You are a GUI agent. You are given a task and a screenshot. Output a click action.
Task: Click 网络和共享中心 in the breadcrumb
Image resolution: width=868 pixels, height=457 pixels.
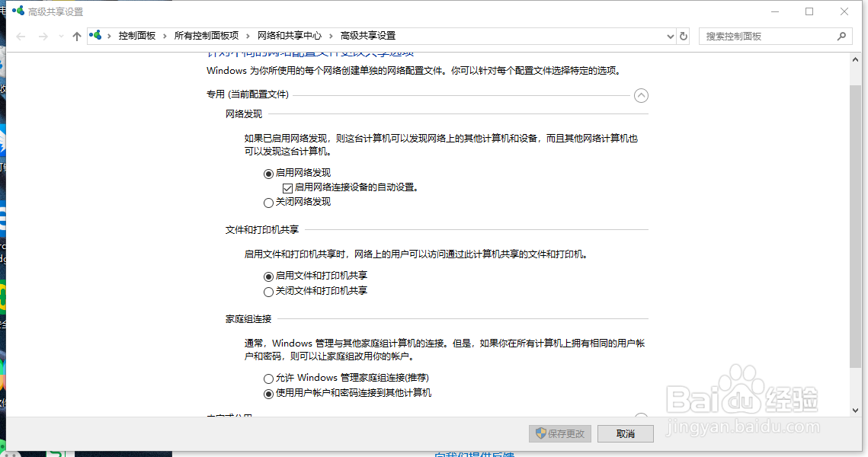289,36
